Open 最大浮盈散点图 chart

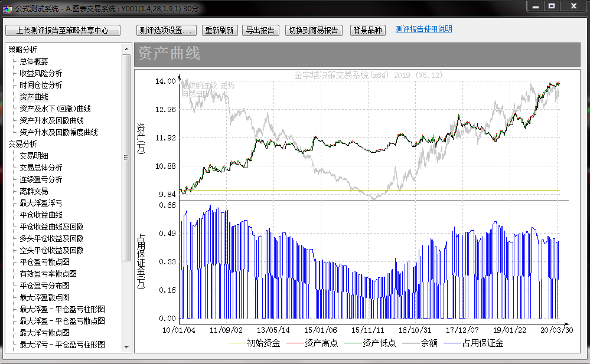(44, 297)
